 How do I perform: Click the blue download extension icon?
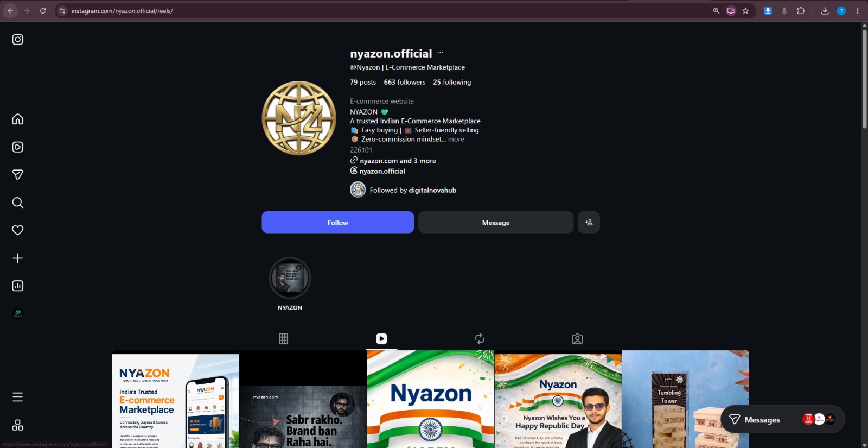(x=768, y=11)
